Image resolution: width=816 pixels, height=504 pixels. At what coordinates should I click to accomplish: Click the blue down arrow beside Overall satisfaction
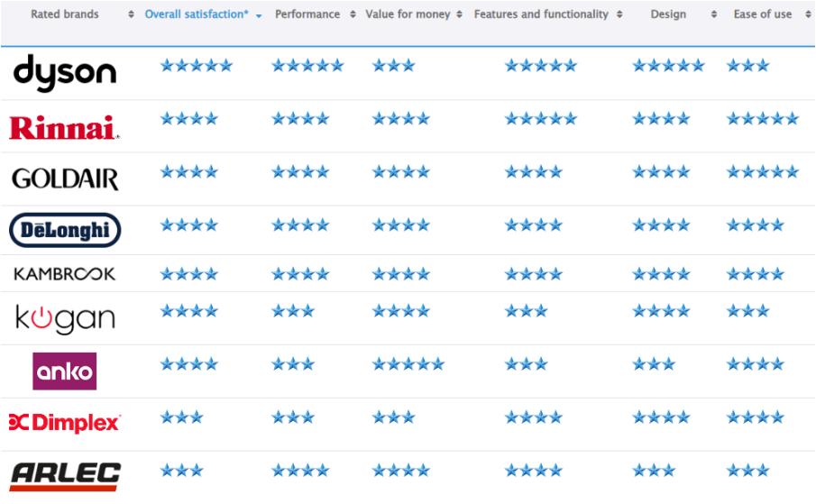click(x=259, y=16)
